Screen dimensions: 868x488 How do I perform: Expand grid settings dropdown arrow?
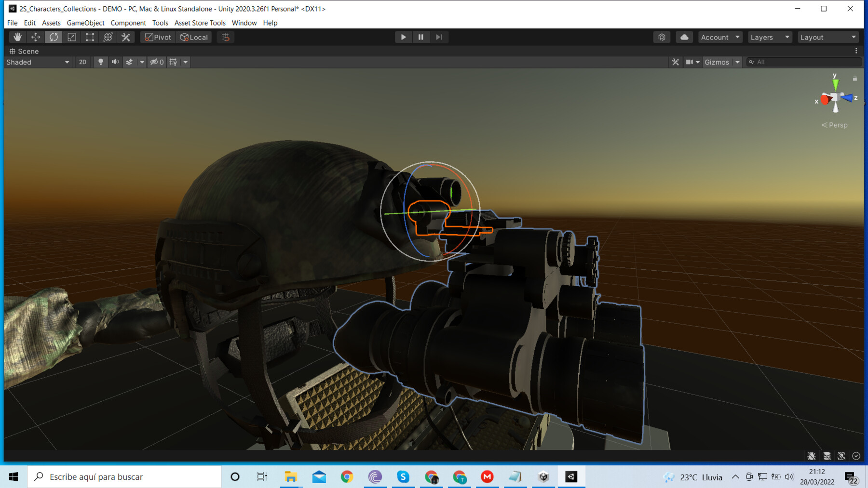pyautogui.click(x=185, y=62)
